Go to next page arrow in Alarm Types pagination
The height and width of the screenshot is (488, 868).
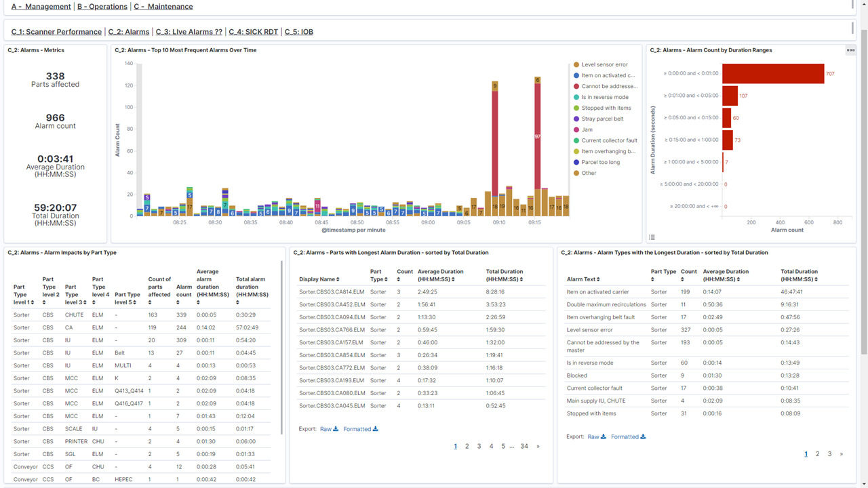(x=842, y=453)
